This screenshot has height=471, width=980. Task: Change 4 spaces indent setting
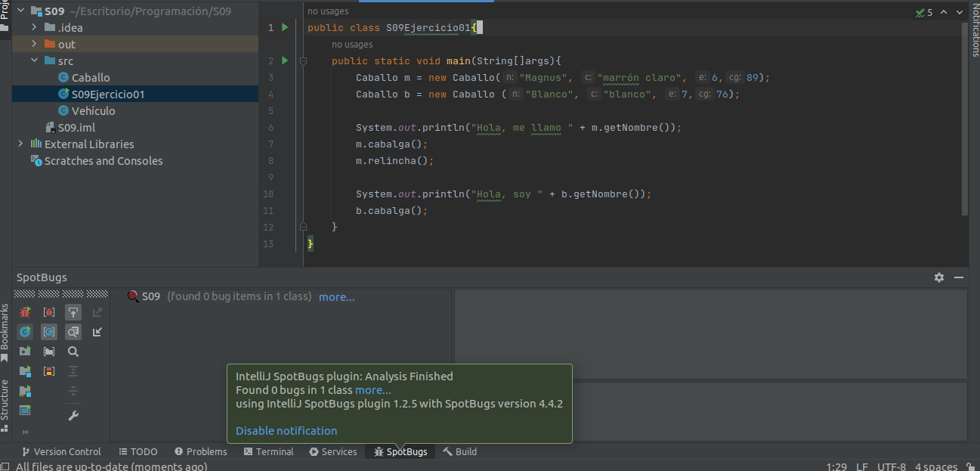936,466
